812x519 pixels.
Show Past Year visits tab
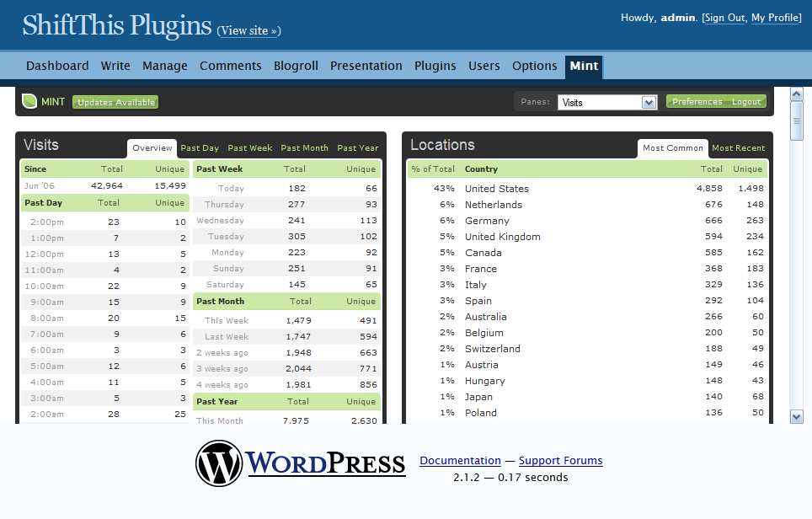[358, 148]
